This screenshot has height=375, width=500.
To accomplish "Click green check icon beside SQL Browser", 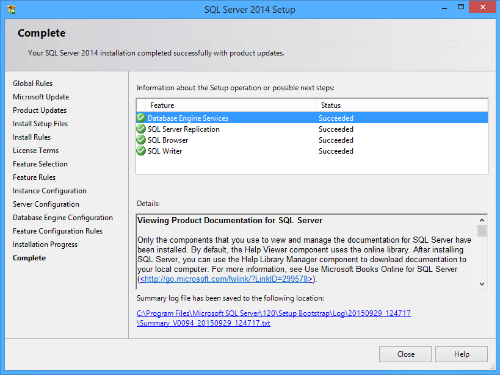I will tap(141, 140).
